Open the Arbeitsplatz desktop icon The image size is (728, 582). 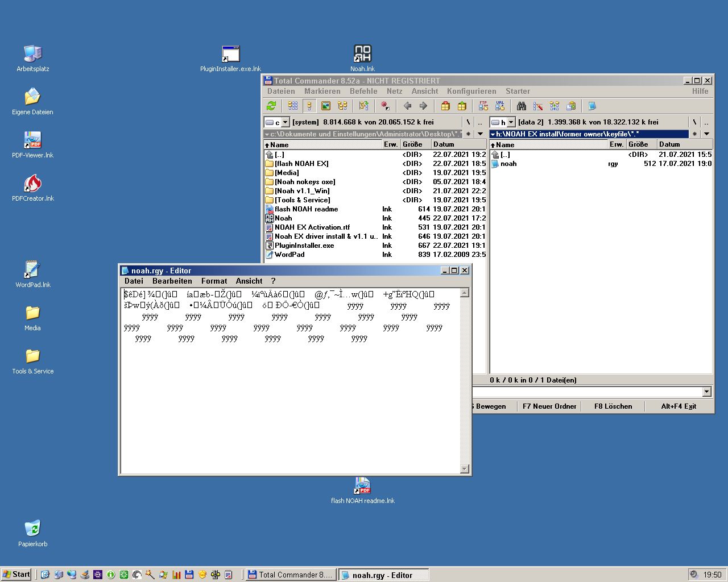pos(32,59)
